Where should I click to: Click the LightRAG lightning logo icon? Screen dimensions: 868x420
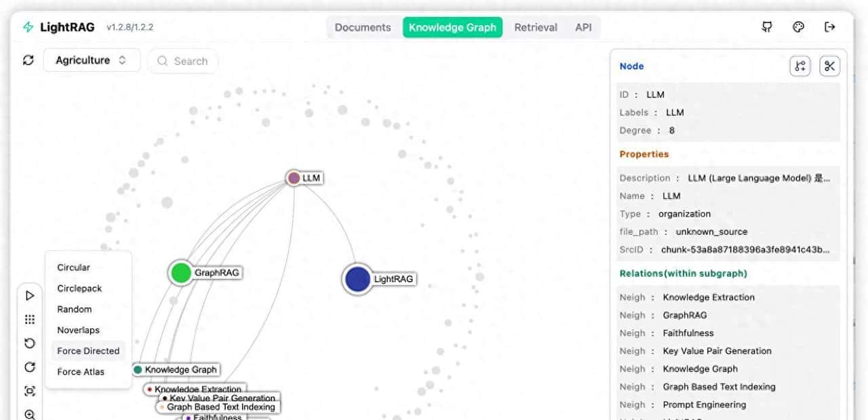click(x=28, y=27)
